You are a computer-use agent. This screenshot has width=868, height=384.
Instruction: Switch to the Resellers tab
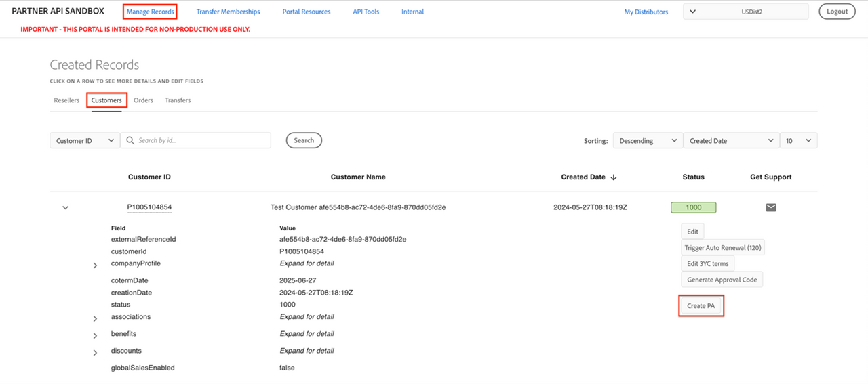[x=66, y=100]
